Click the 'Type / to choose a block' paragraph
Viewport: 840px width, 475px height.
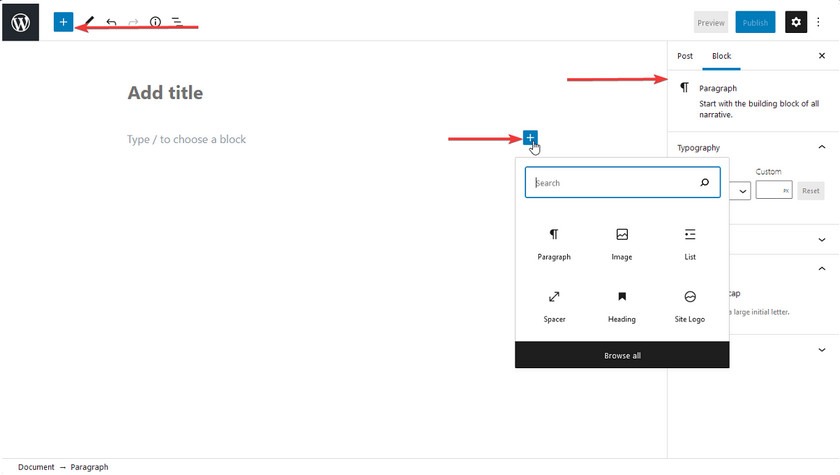pos(186,139)
